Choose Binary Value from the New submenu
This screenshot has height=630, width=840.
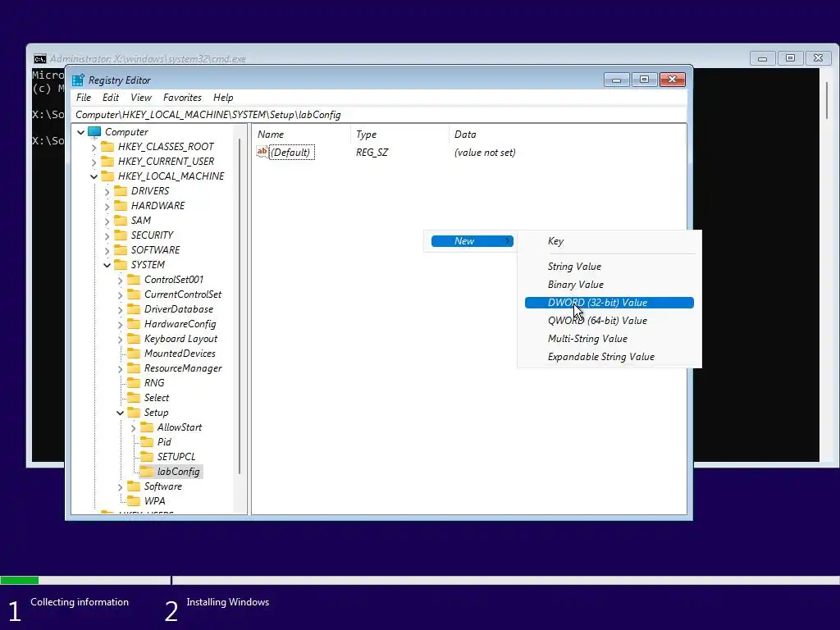pos(609,285)
